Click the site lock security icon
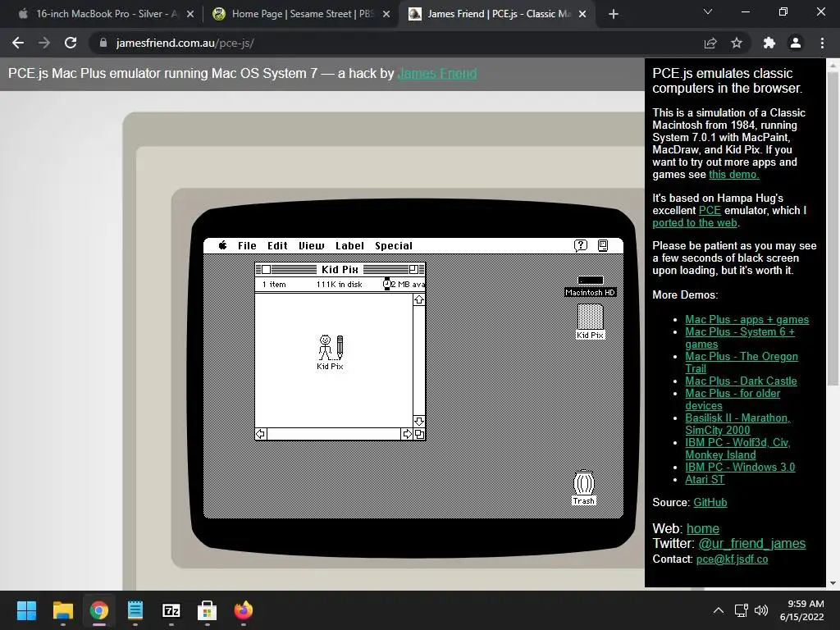The image size is (840, 630). pyautogui.click(x=103, y=43)
